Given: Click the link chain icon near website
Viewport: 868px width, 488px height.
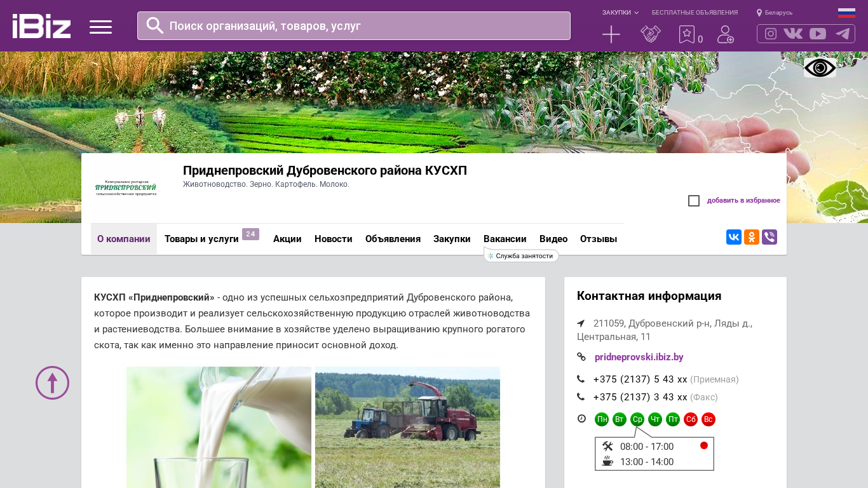Looking at the screenshot, I should coord(581,357).
